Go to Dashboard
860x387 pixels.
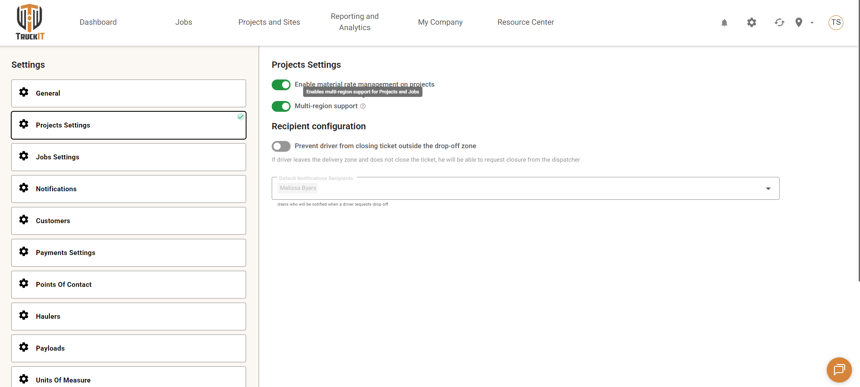pos(98,22)
